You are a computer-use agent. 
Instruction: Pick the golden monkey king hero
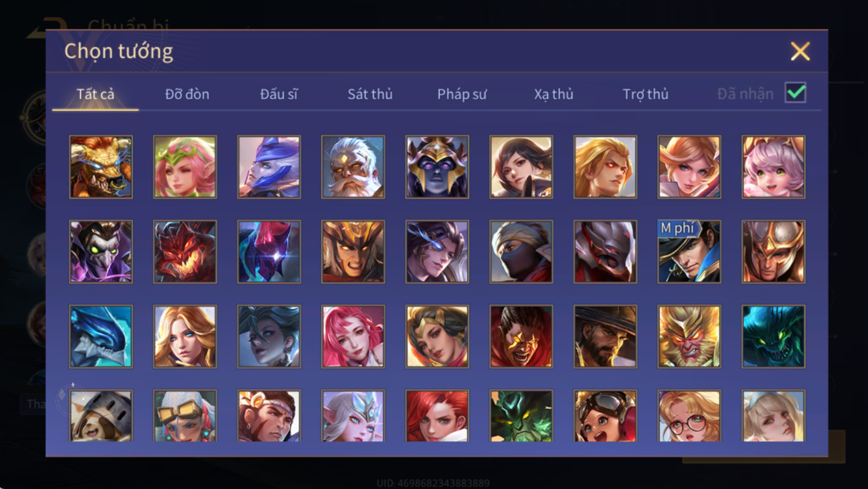tap(689, 337)
